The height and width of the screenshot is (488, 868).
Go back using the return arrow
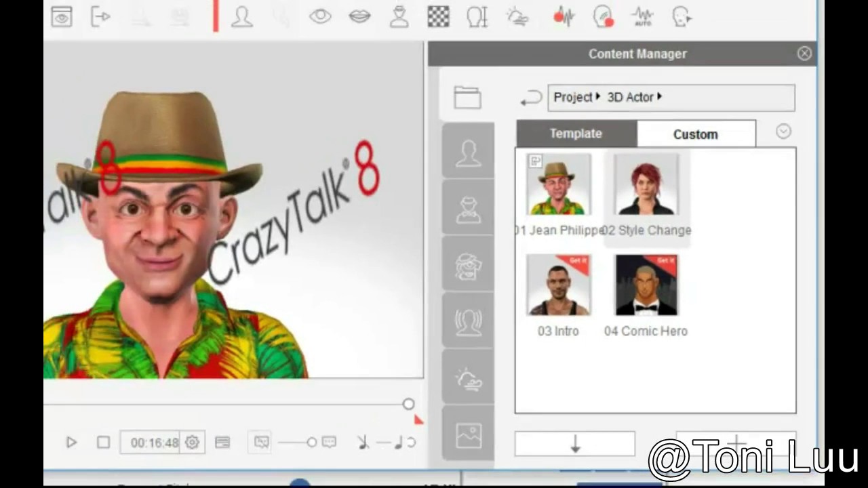click(531, 98)
